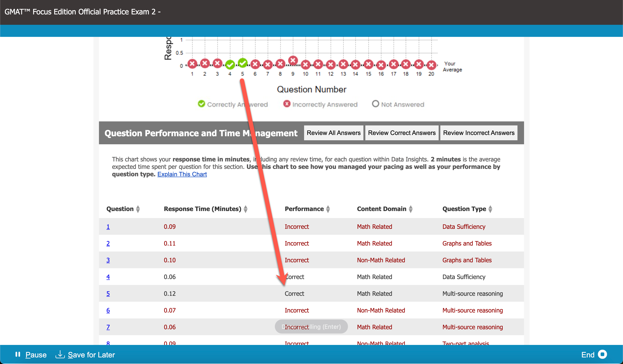Click Non-Math Related in question 3 row
The image size is (623, 364).
click(x=381, y=260)
